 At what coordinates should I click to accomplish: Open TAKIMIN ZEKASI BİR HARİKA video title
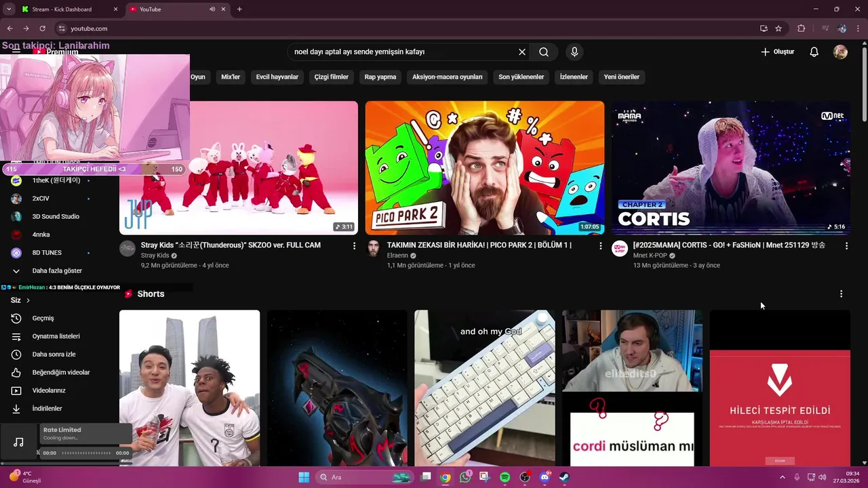[x=479, y=245]
